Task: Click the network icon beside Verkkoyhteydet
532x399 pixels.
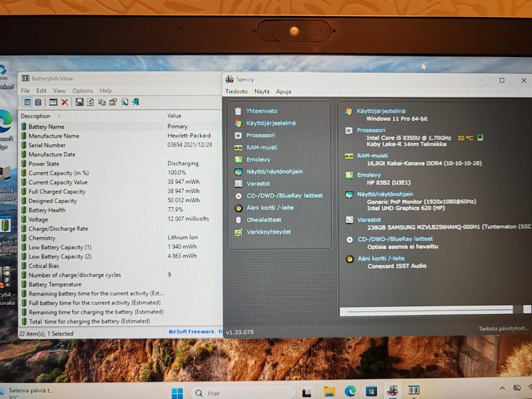Action: tap(238, 232)
